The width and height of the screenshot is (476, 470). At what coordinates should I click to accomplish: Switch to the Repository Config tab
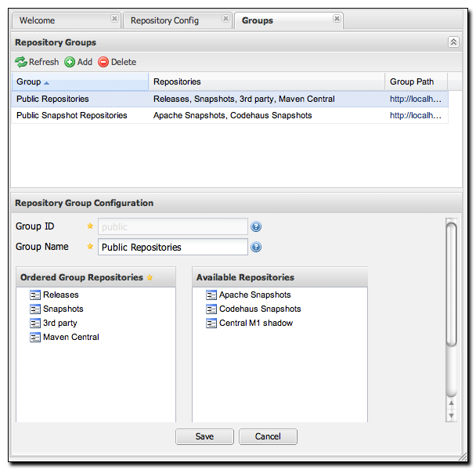[165, 20]
